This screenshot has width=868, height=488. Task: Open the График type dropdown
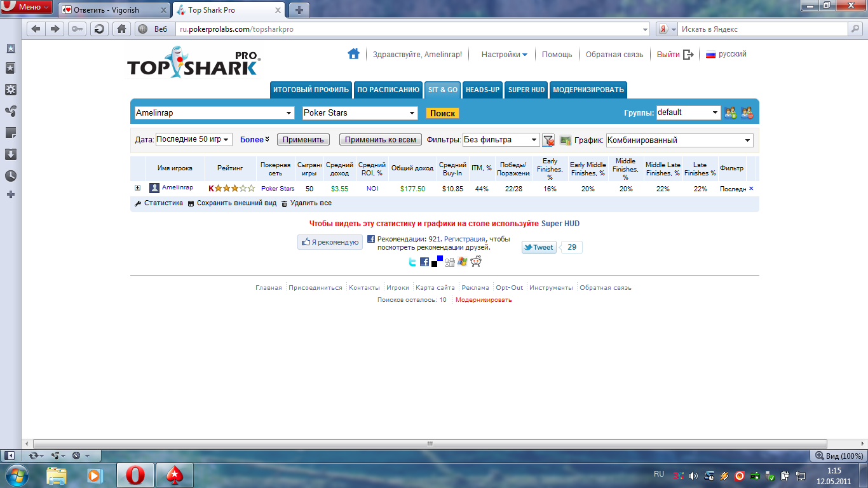click(679, 140)
